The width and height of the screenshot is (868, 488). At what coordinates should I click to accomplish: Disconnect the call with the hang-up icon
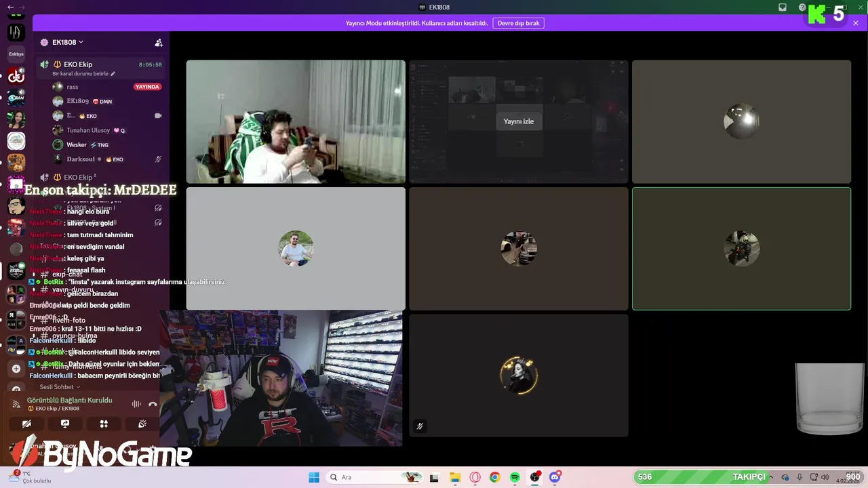[153, 404]
